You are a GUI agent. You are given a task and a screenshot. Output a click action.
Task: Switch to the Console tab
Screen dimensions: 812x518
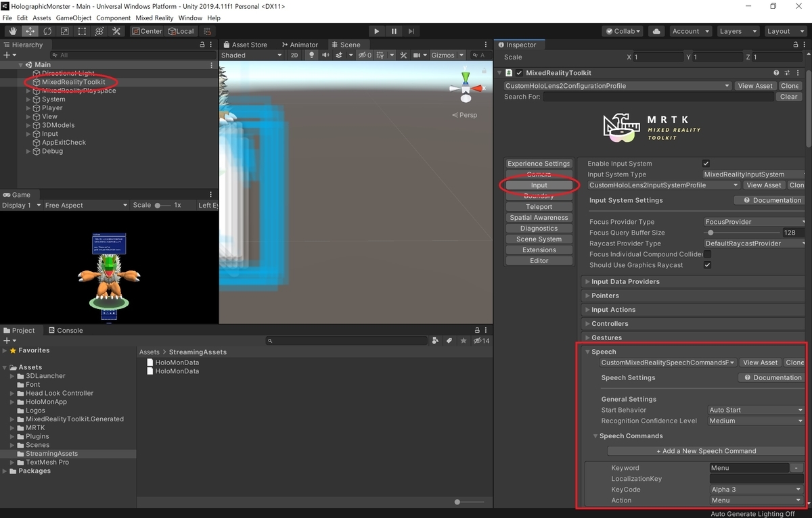pos(66,331)
